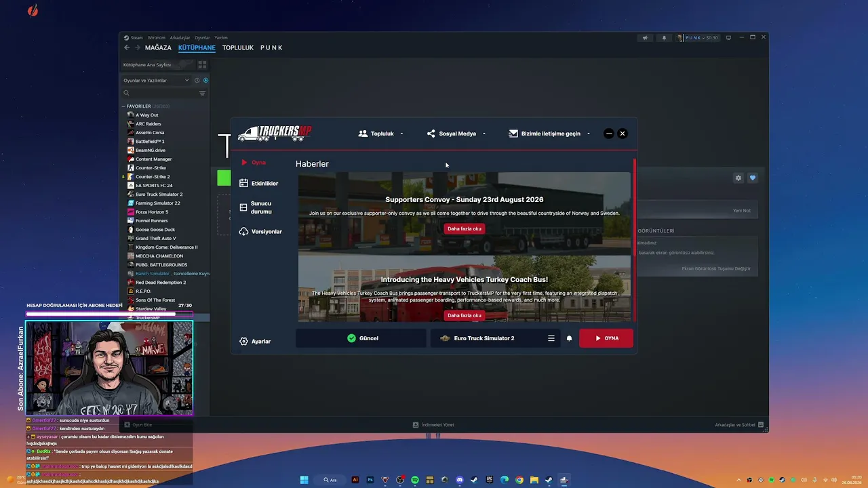Launch game with the red OYNA button
This screenshot has height=488, width=868.
pos(606,338)
